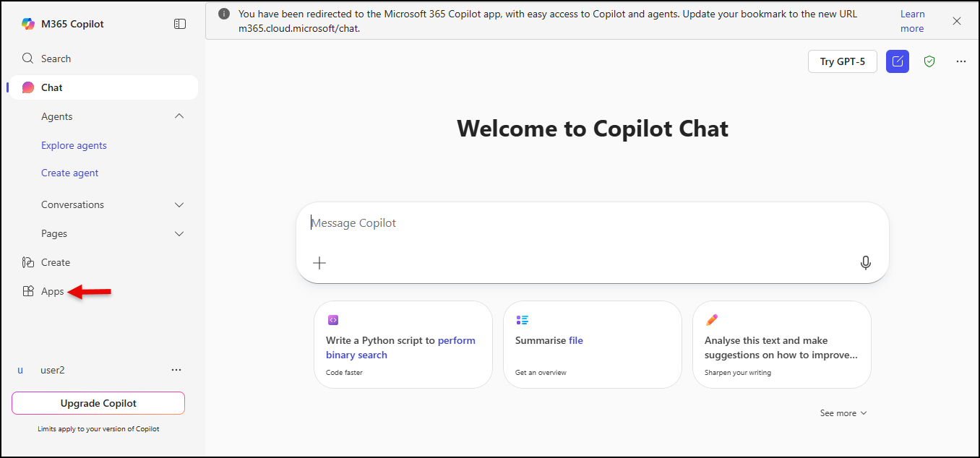Expand See more prompts
Viewport: 980px width, 458px height.
843,413
